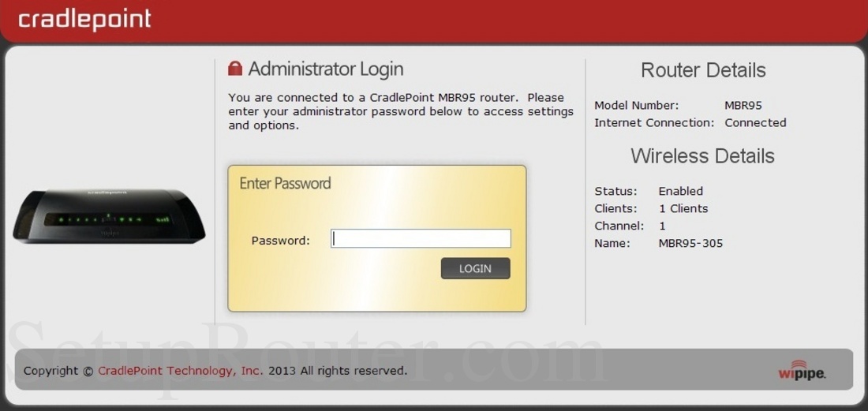The height and width of the screenshot is (411, 868).
Task: Click the Channel value 1
Action: (x=662, y=226)
